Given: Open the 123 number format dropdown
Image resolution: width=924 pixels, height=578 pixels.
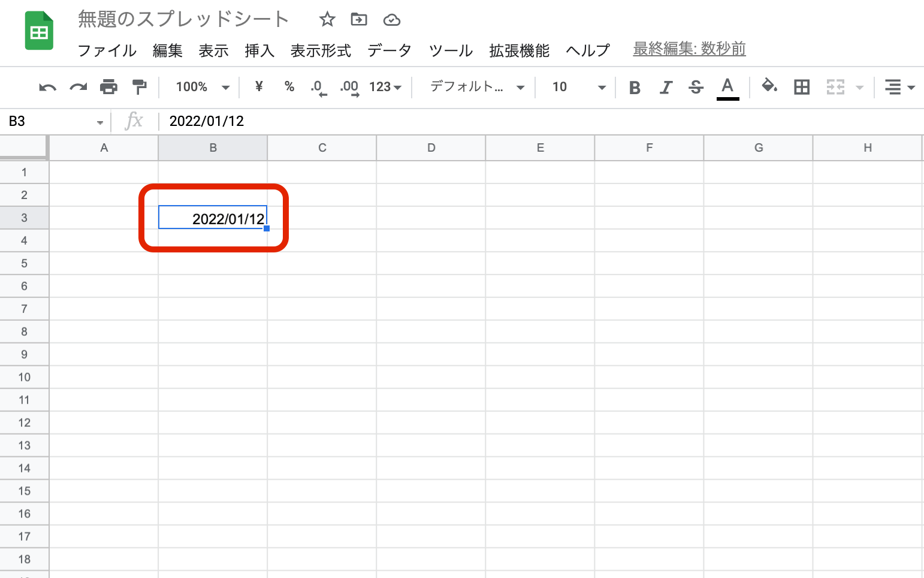Looking at the screenshot, I should pos(385,87).
